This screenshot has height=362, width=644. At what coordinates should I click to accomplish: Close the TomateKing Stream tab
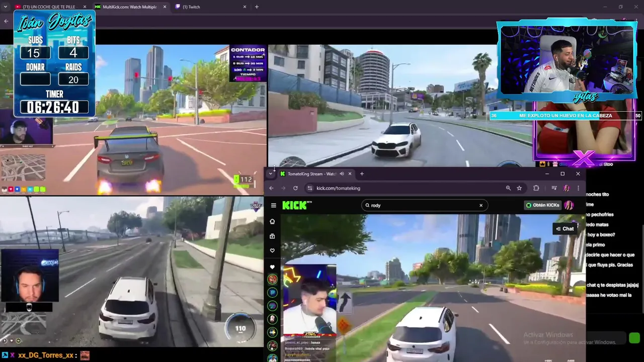pyautogui.click(x=350, y=174)
